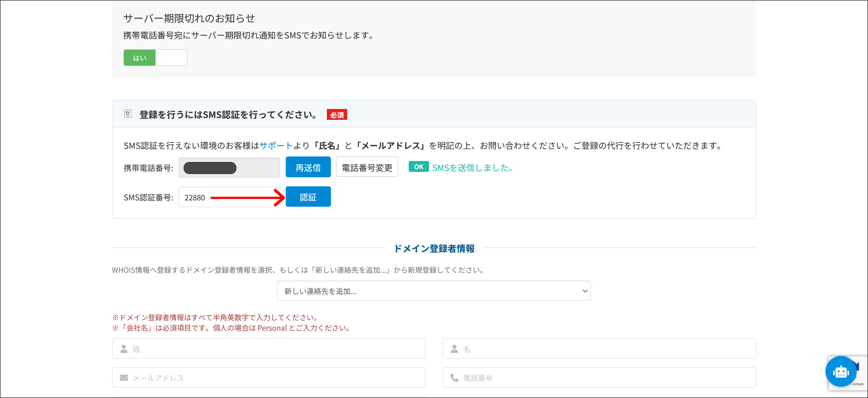Click the dropdown chevron arrow
Image resolution: width=868 pixels, height=398 pixels.
tap(585, 291)
